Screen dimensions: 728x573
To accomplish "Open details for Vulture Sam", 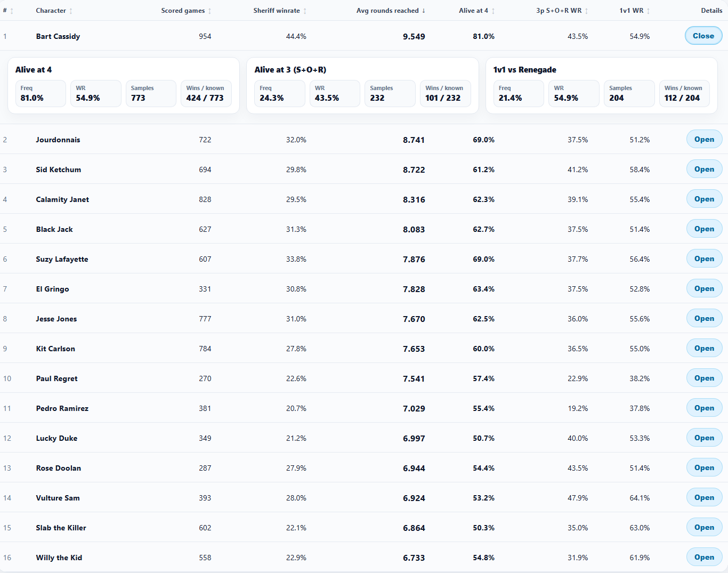I will coord(704,497).
